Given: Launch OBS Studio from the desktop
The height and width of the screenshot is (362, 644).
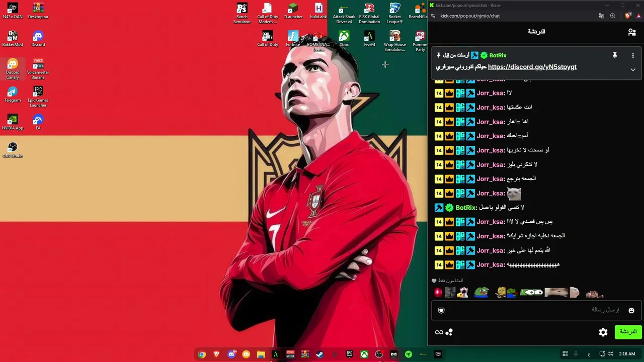Looking at the screenshot, I should pyautogui.click(x=13, y=150).
